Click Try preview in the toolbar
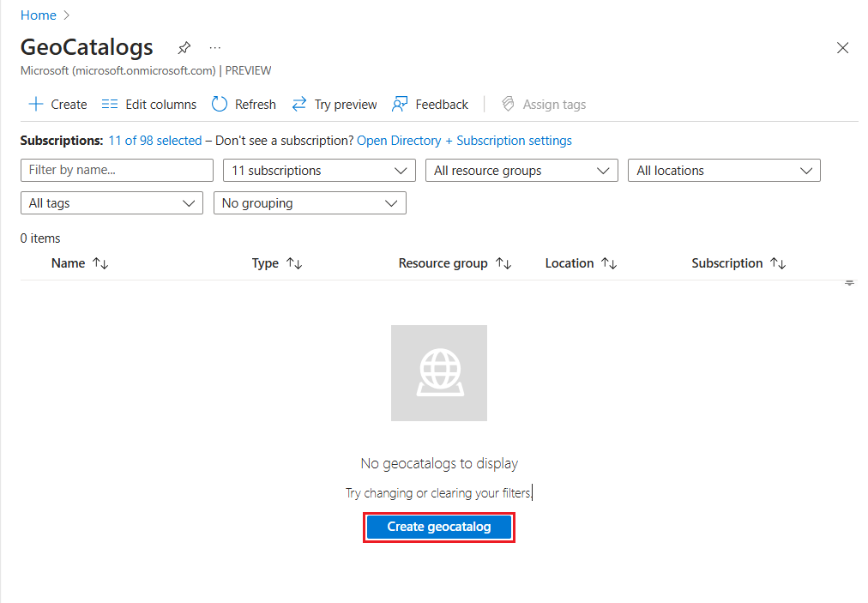Image resolution: width=868 pixels, height=603 pixels. coord(335,105)
